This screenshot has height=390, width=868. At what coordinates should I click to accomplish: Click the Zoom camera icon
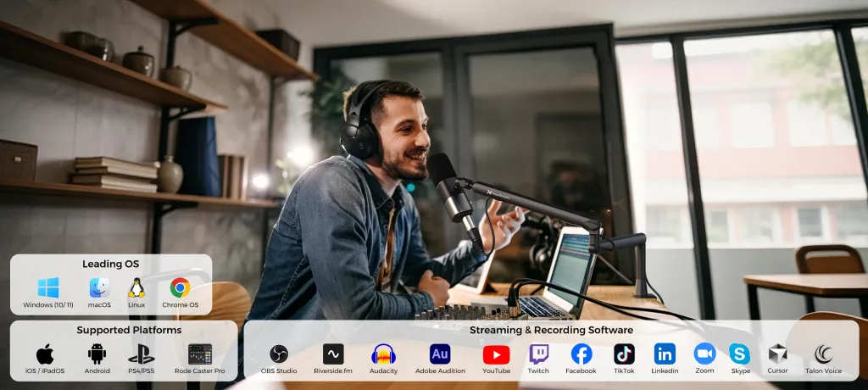tap(704, 354)
